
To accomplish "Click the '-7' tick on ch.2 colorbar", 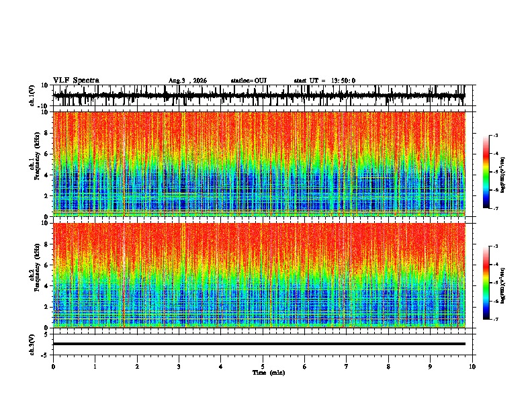I will [x=495, y=319].
